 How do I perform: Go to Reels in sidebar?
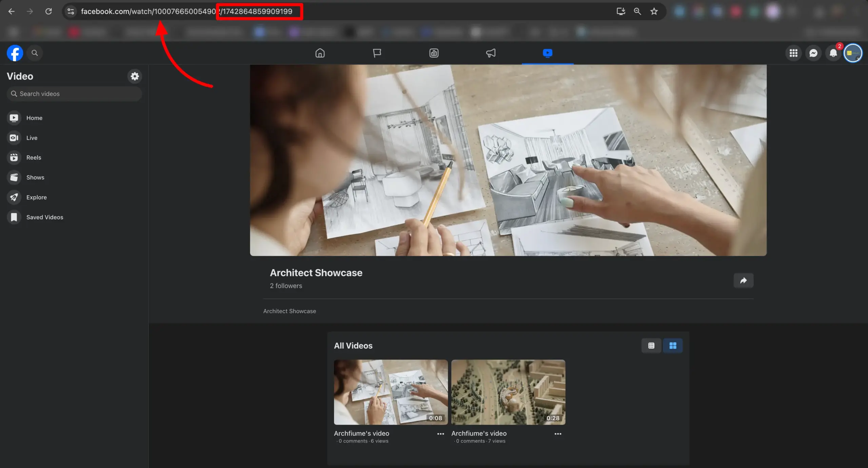point(34,157)
